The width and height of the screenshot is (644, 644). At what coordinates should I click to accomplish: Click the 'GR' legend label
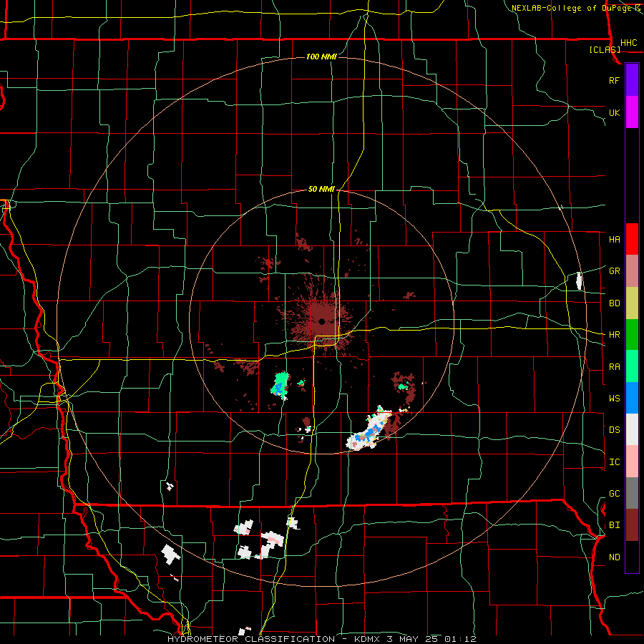[x=614, y=271]
